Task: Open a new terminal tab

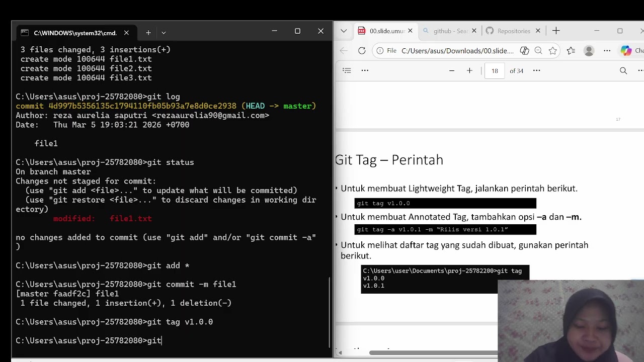Action: [x=148, y=33]
